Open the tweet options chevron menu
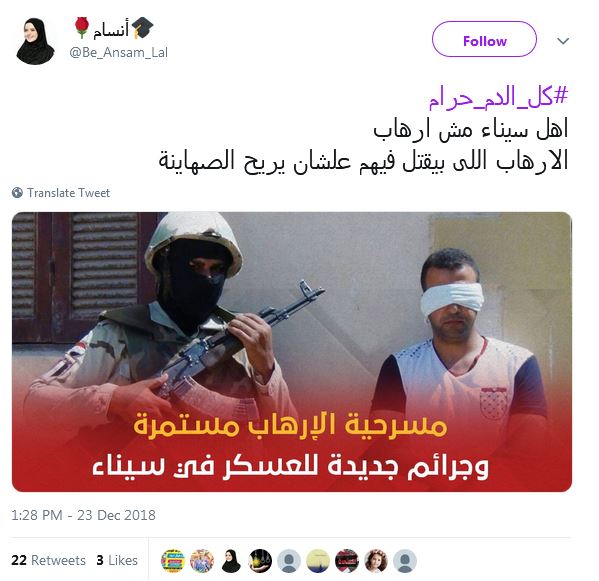The height and width of the screenshot is (581, 599). (x=563, y=40)
